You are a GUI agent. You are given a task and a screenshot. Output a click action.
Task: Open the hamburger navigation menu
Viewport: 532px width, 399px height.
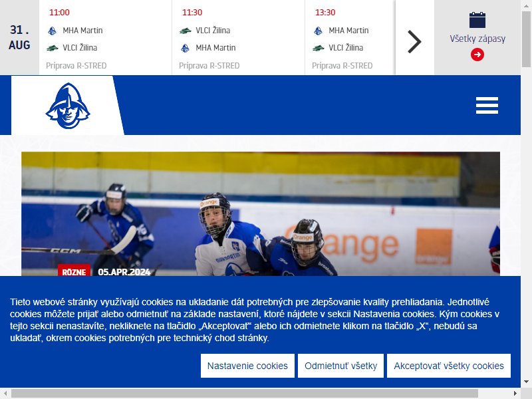click(x=487, y=105)
